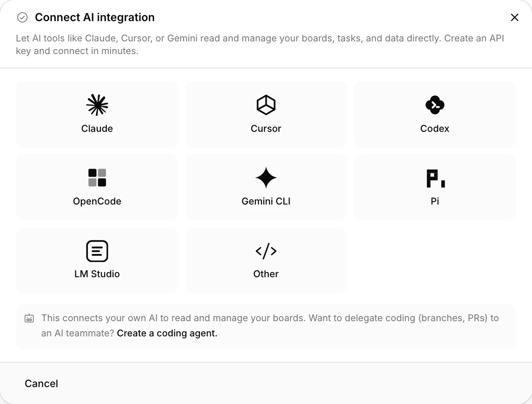This screenshot has height=404, width=532.
Task: Click the Gemini CLI label text
Action: coord(266,201)
